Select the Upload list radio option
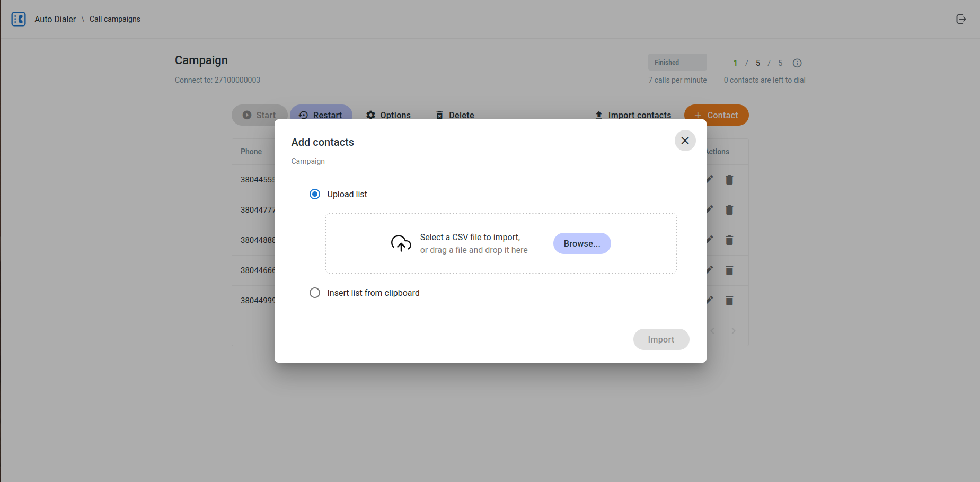The image size is (980, 482). pos(315,194)
